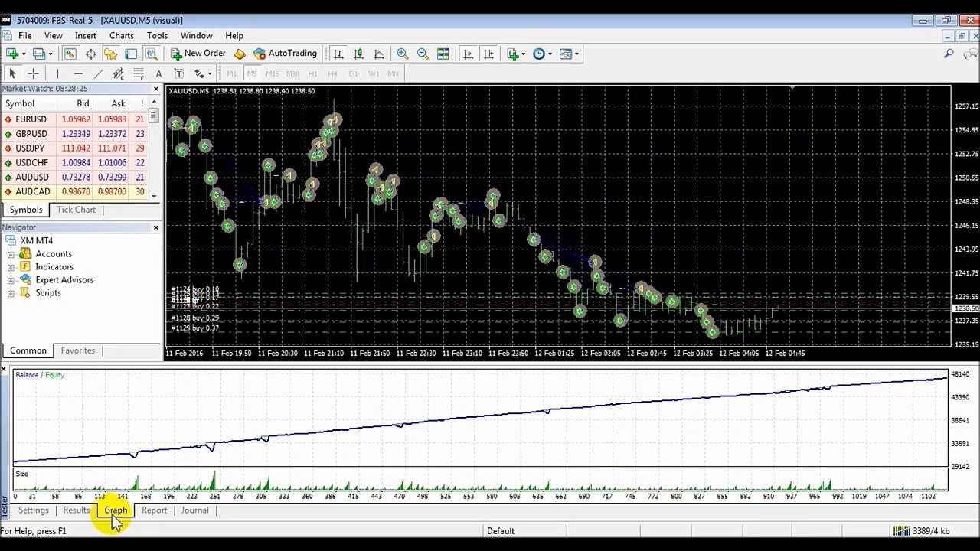The width and height of the screenshot is (980, 551).
Task: Zoom out on the chart
Action: (423, 54)
